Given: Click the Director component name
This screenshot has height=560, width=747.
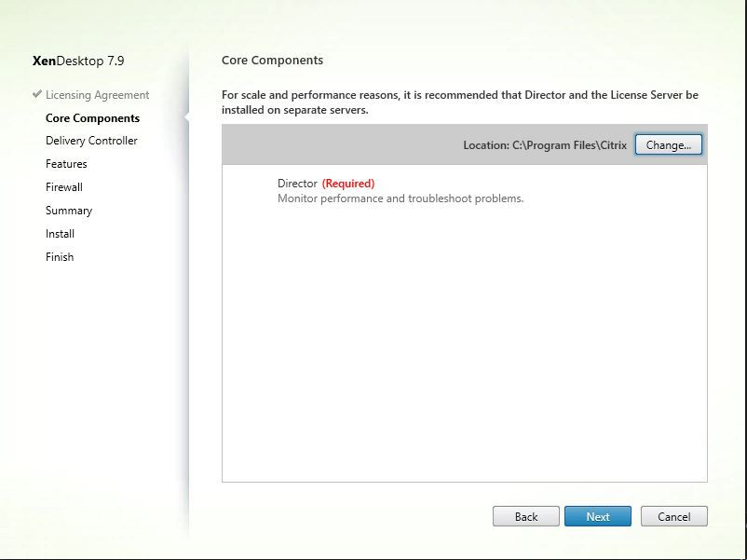Looking at the screenshot, I should [x=297, y=184].
